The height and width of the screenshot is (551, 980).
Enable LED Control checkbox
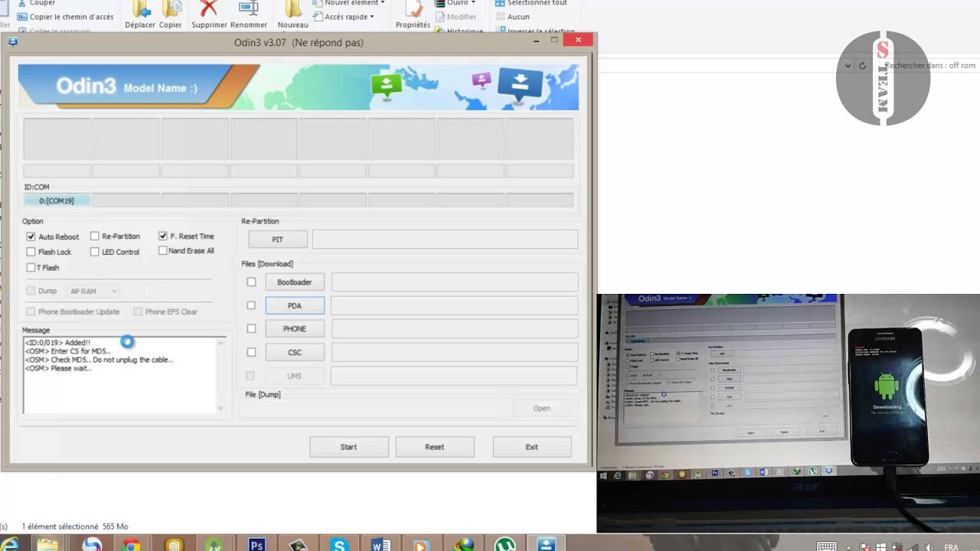point(95,252)
